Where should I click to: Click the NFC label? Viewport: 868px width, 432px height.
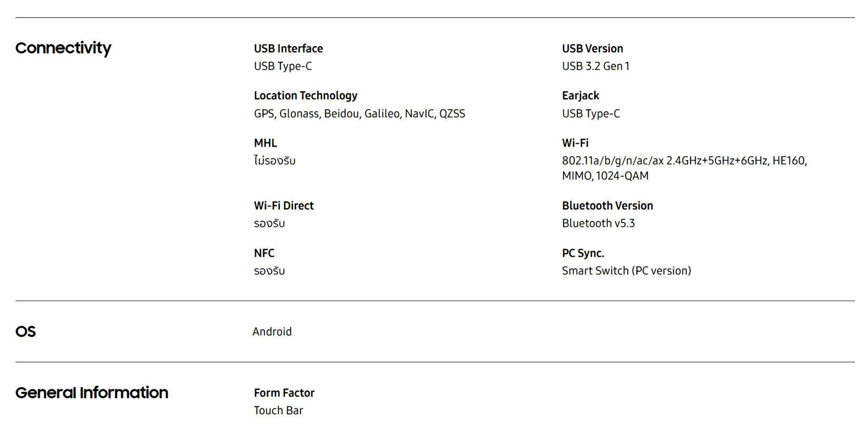point(264,253)
